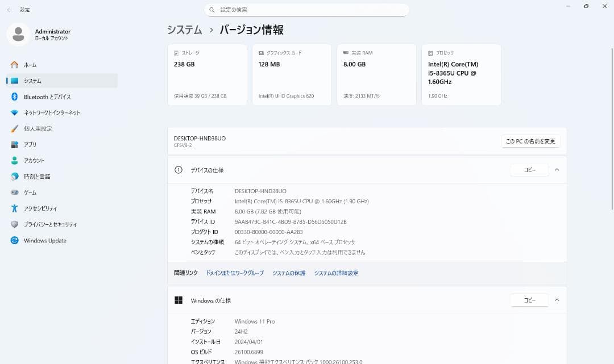Click the 時刻と言語 globe clock icon

pos(14,177)
